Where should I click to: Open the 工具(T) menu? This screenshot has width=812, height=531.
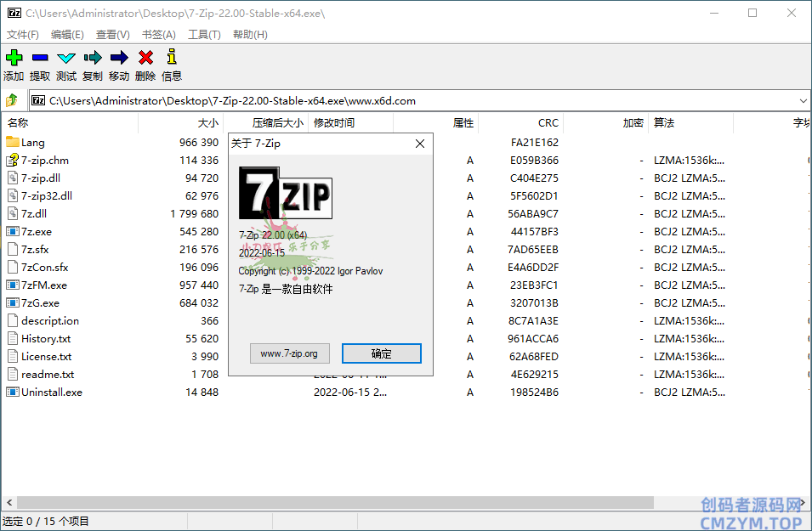pyautogui.click(x=204, y=35)
